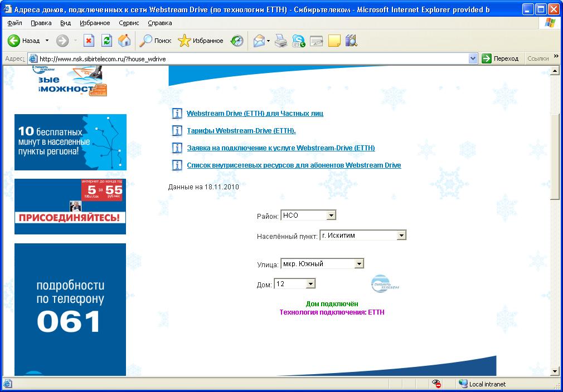This screenshot has height=392, width=563.
Task: Open the Тарифы Webstream-Drive (ETTH) link
Action: tap(241, 130)
